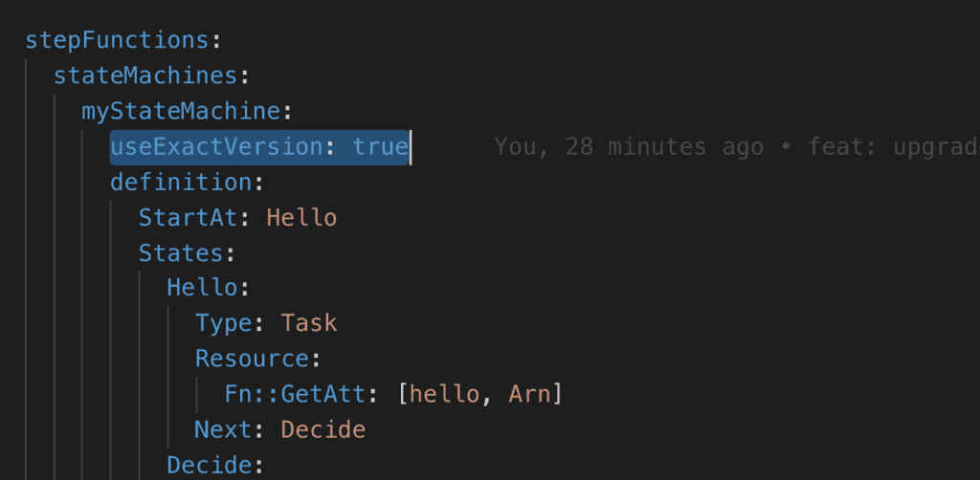
Task: Click Arn inside the GetAtt brackets
Action: tap(529, 394)
